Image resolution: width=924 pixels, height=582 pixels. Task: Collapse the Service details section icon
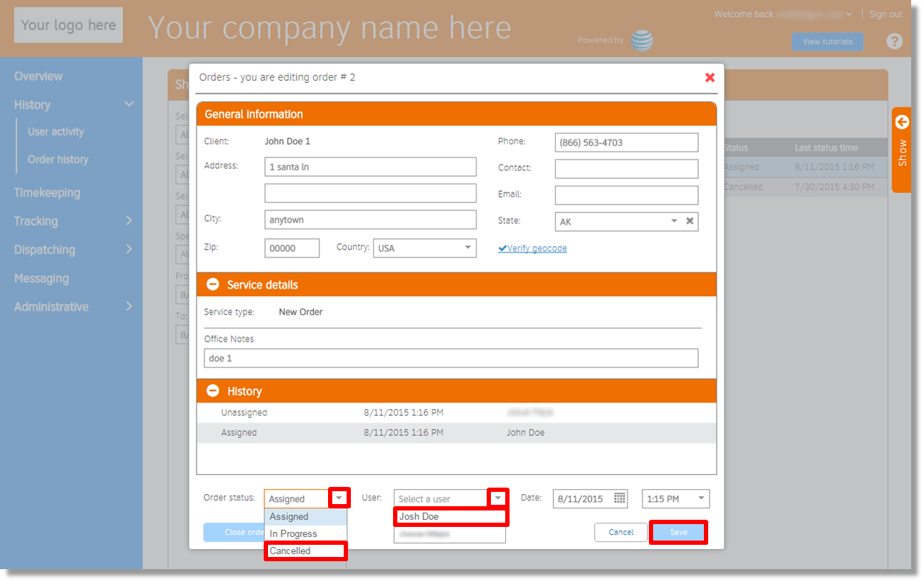click(x=212, y=284)
